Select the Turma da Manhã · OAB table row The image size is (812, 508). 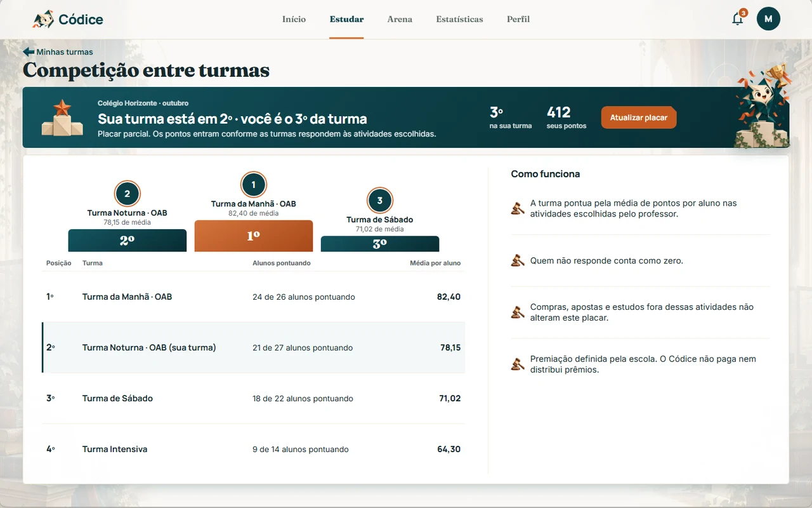pos(254,297)
